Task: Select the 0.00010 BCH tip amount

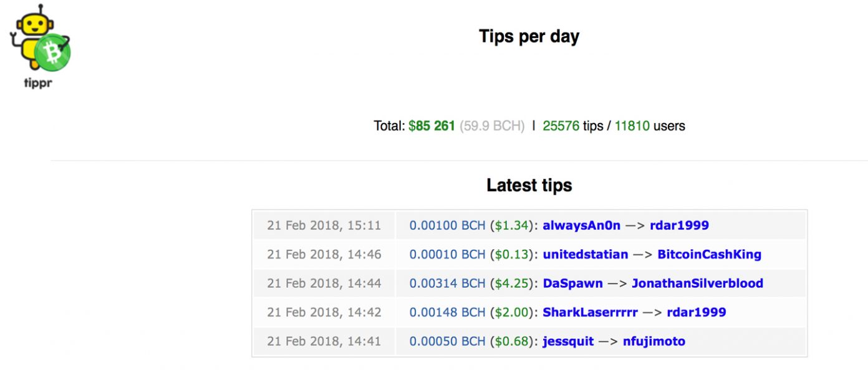Action: (447, 254)
